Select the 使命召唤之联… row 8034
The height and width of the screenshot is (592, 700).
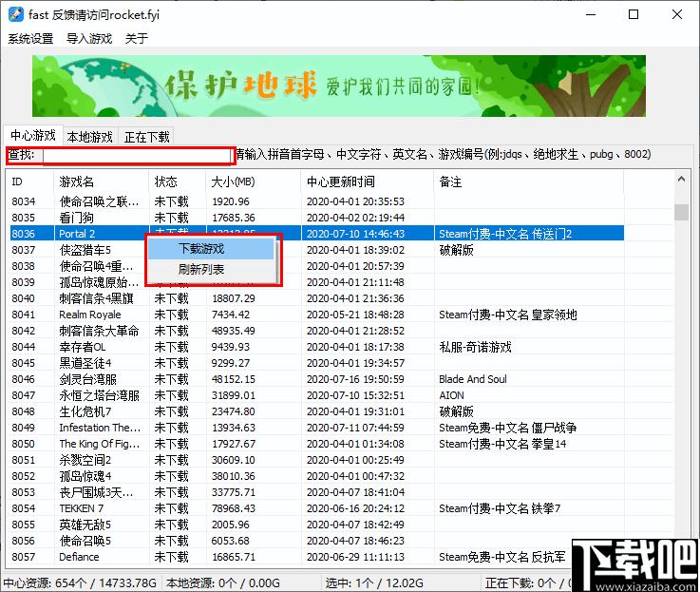click(316, 201)
